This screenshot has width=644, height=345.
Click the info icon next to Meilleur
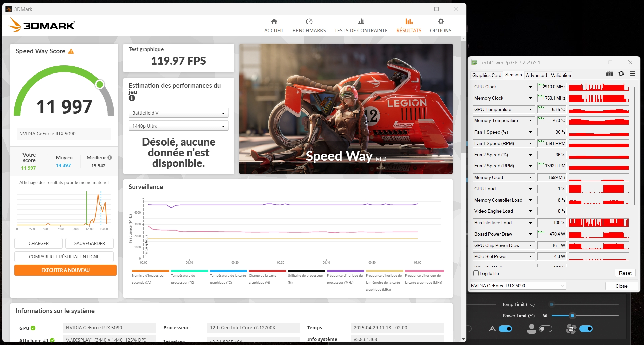110,157
